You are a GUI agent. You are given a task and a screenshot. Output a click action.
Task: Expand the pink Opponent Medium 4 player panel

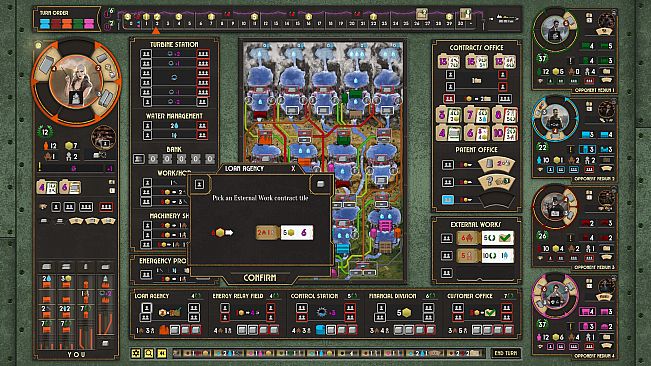pos(574,316)
